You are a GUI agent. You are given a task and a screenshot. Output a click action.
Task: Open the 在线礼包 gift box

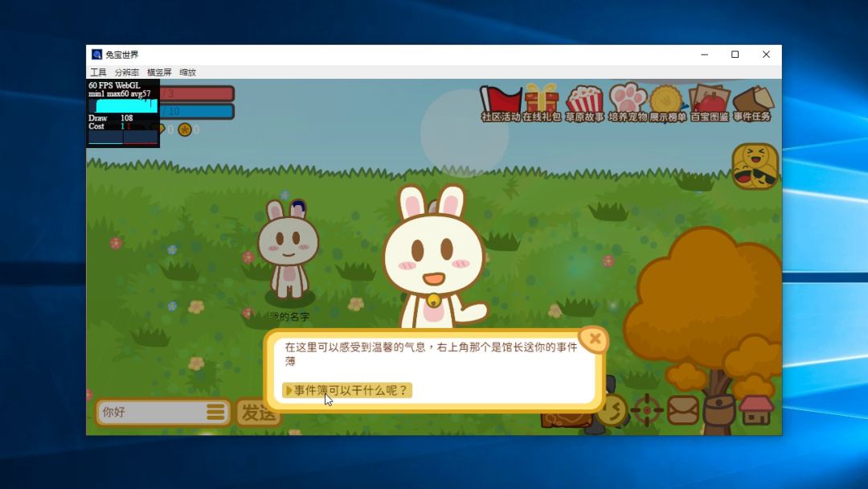[x=542, y=102]
